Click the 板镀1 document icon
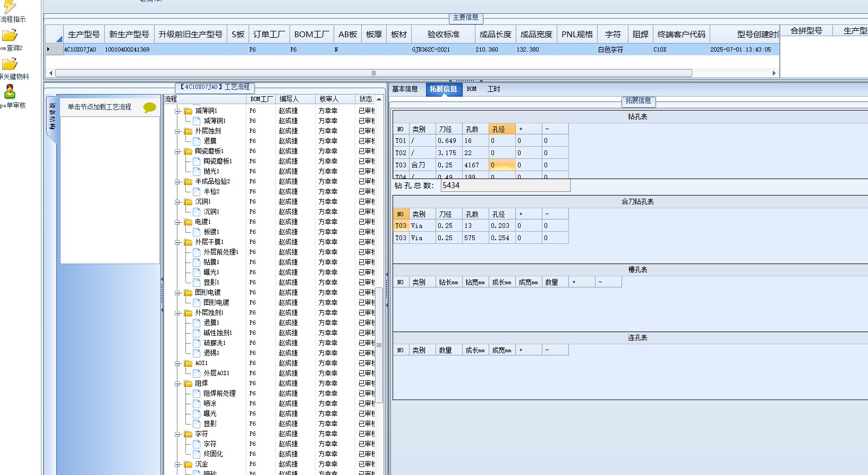Image resolution: width=868 pixels, height=475 pixels. click(197, 232)
